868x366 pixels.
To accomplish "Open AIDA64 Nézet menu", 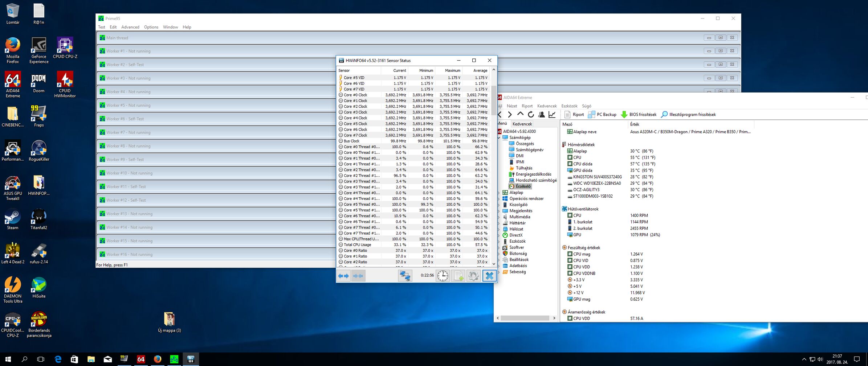I will pyautogui.click(x=512, y=106).
